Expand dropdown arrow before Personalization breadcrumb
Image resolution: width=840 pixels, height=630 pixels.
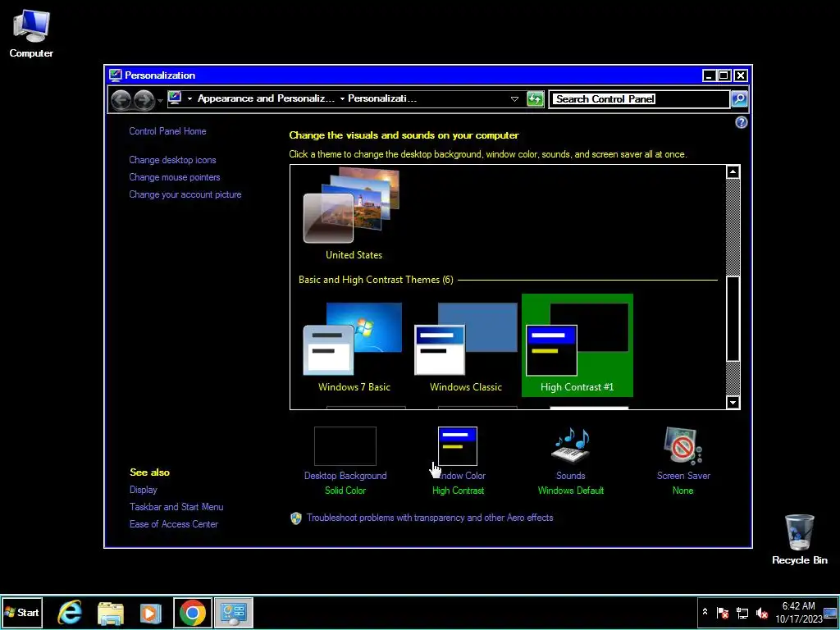(x=342, y=99)
